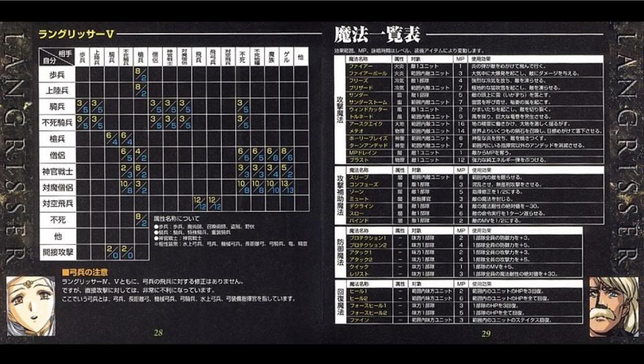Click the '回復魔法' category label
The height and width of the screenshot is (364, 644).
pyautogui.click(x=340, y=302)
